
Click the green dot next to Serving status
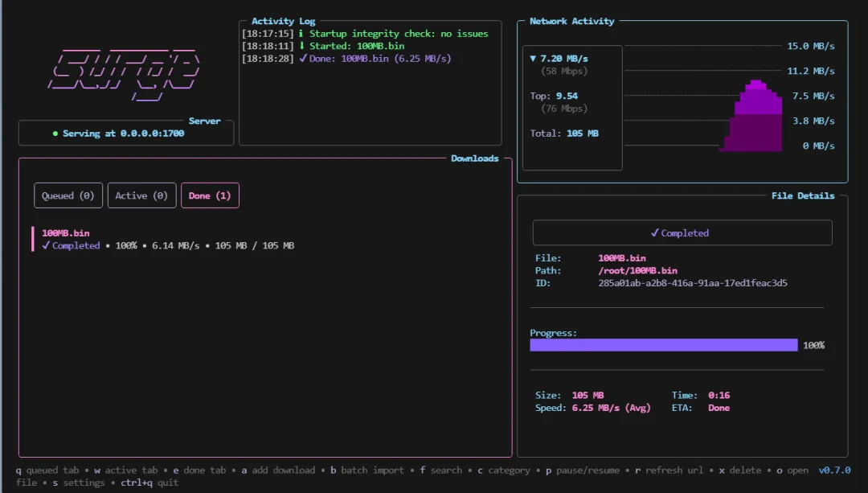coord(55,134)
